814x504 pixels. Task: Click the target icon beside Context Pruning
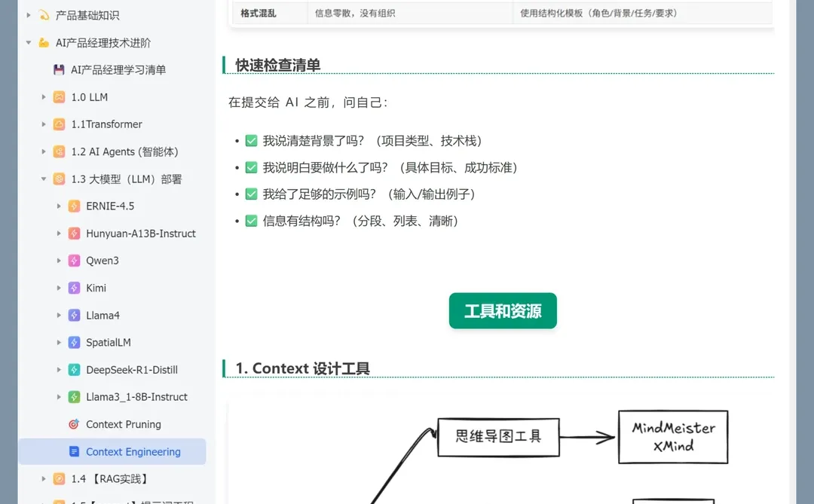pyautogui.click(x=72, y=424)
